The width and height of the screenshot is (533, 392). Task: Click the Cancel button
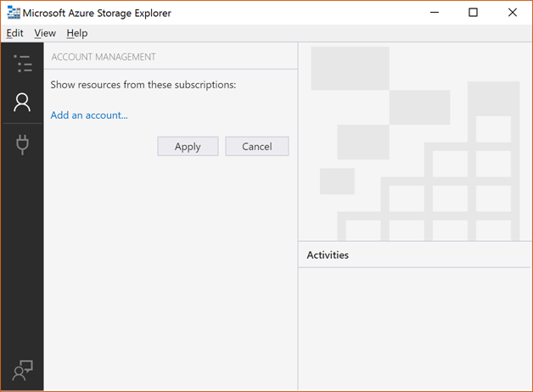tap(257, 147)
